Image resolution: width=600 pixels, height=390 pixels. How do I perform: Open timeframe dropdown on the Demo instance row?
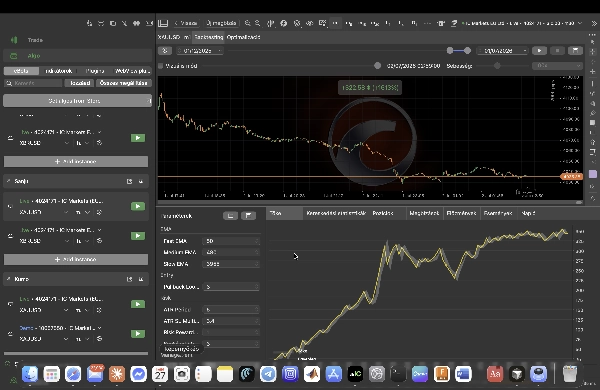tap(87, 339)
